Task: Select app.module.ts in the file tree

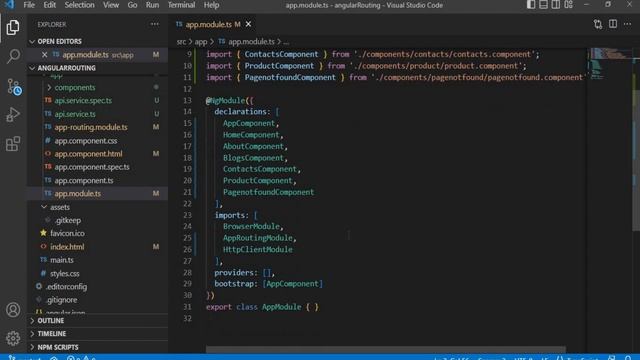Action: [x=78, y=194]
